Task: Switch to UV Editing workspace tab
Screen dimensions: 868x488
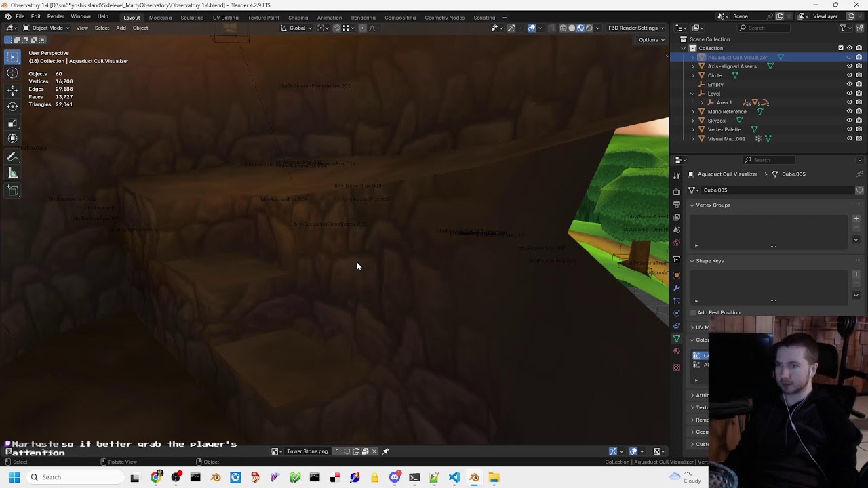Action: (x=225, y=17)
